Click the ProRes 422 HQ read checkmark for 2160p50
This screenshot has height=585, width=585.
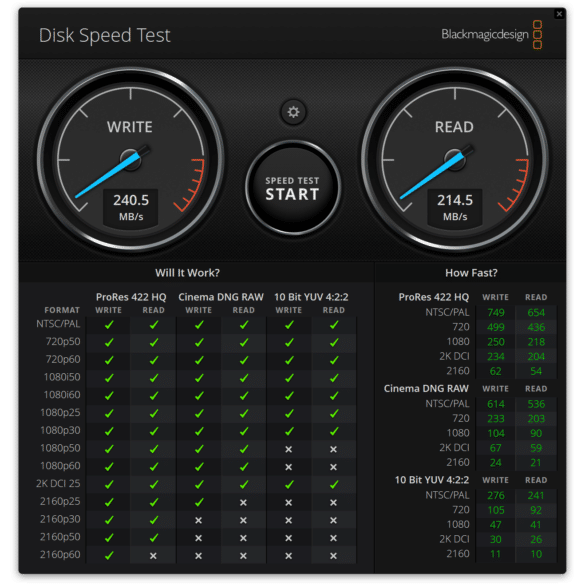[154, 538]
